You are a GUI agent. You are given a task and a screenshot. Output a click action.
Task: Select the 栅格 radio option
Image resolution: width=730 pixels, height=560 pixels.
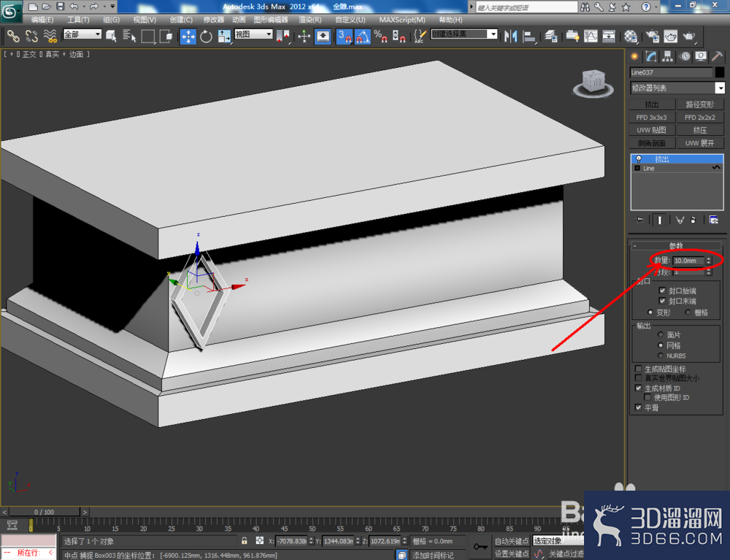coord(688,312)
